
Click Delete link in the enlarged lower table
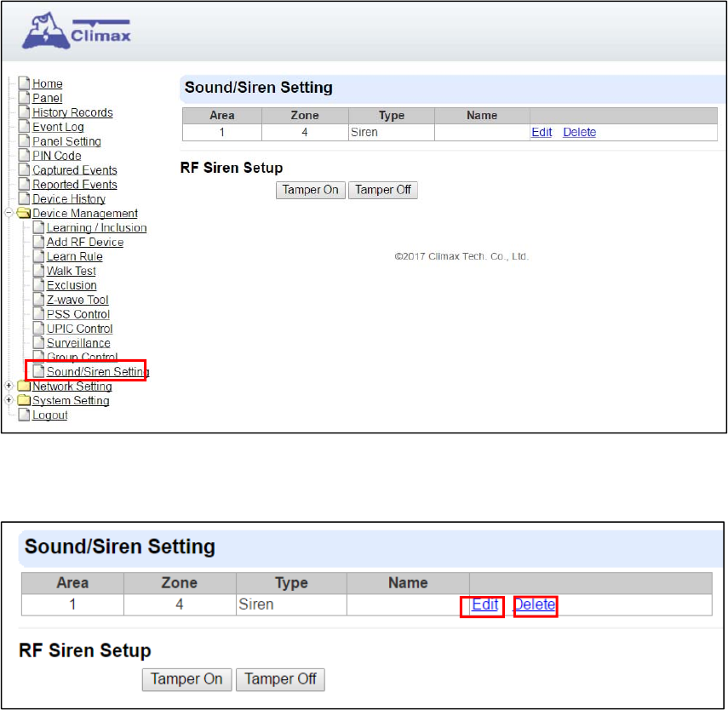[535, 604]
